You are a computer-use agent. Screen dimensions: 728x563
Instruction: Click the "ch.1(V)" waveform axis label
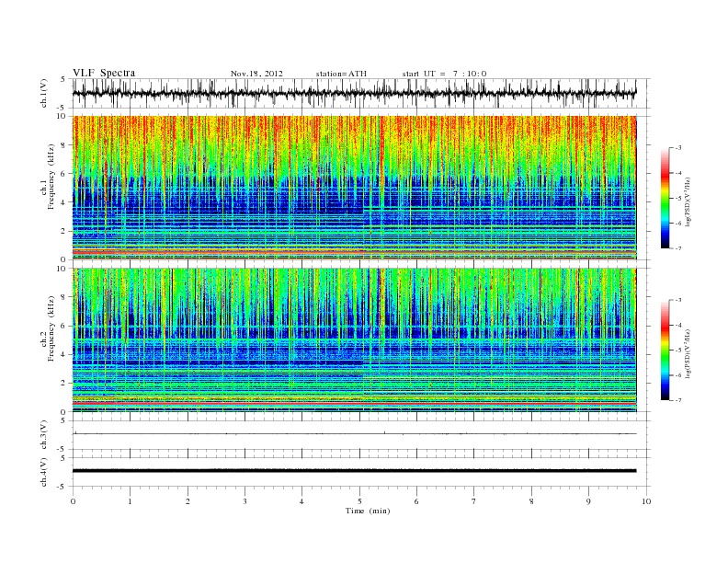(44, 93)
